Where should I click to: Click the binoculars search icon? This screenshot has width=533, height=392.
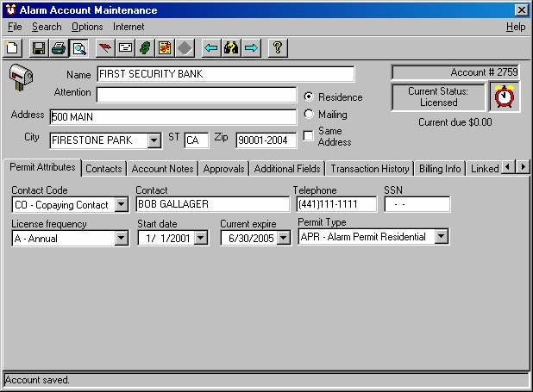point(230,48)
